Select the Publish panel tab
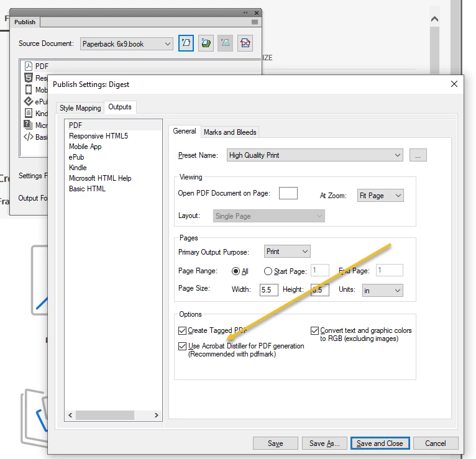This screenshot has height=459, width=476. coord(25,22)
